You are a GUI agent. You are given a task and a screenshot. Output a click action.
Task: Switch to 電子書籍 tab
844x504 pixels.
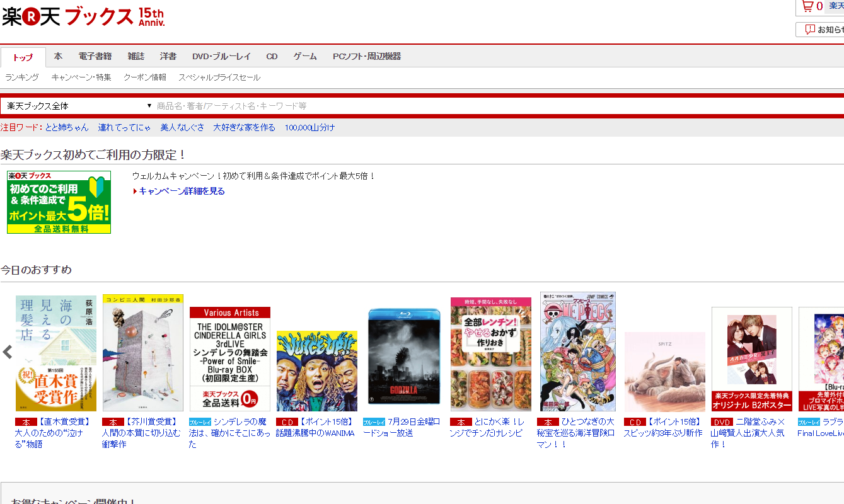pos(95,57)
